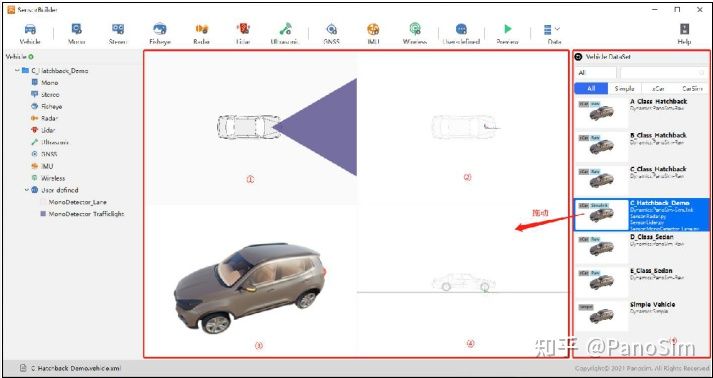Open the Data dropdown in the toolbar
This screenshot has height=378, width=713.
[553, 34]
